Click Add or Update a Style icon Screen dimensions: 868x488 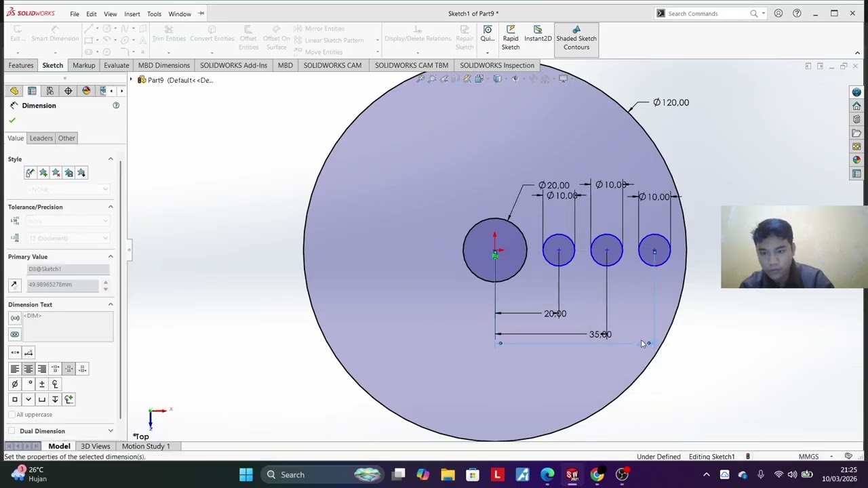click(43, 173)
